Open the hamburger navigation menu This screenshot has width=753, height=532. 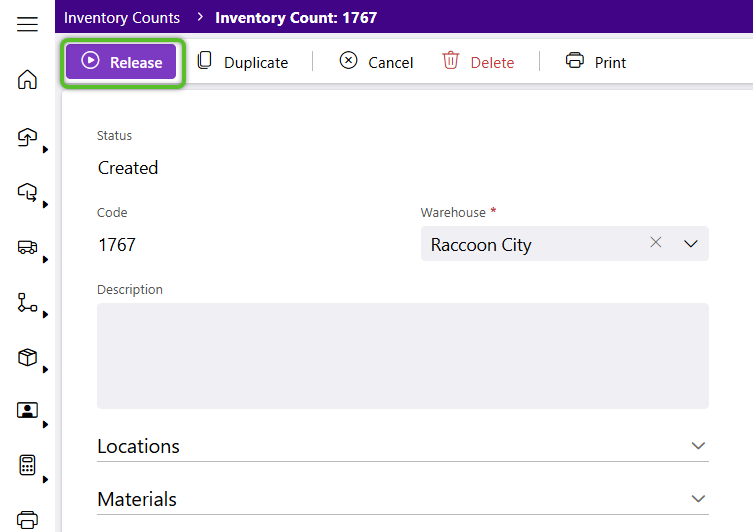click(27, 24)
